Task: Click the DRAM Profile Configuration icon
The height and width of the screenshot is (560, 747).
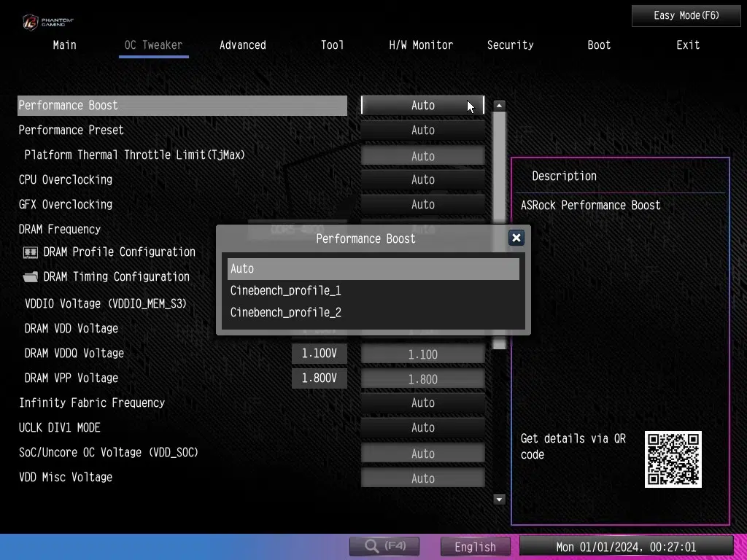Action: point(31,252)
